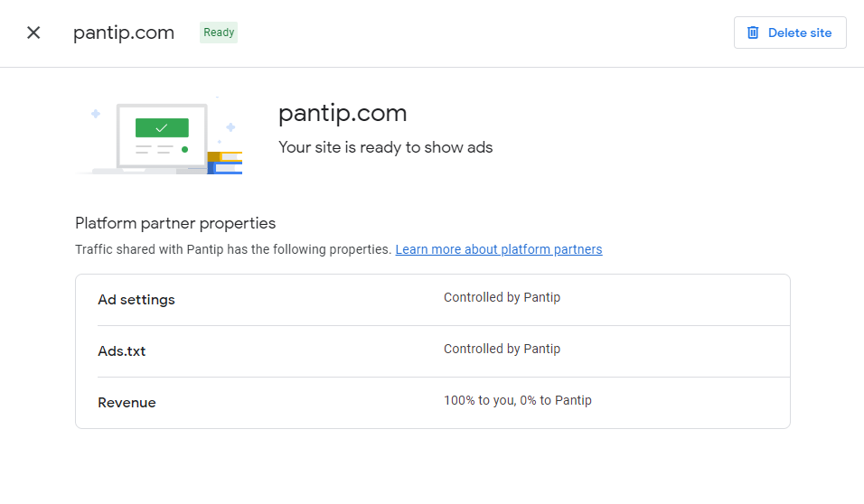Click the Ads.txt row label

point(122,351)
